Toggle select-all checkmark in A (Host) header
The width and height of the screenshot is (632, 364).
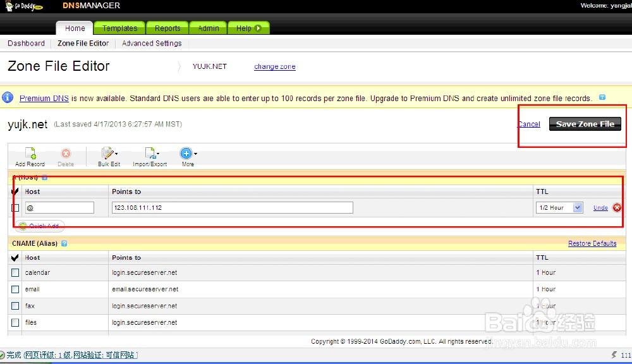(x=15, y=191)
